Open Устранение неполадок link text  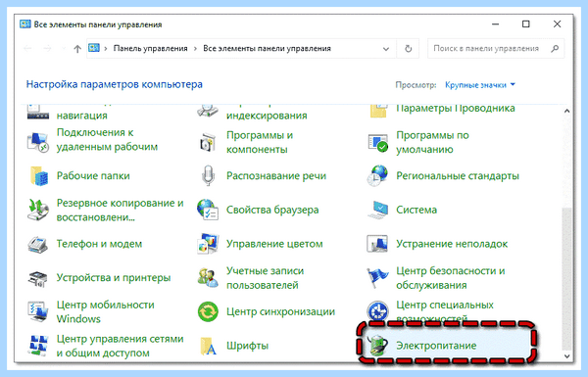(x=452, y=244)
